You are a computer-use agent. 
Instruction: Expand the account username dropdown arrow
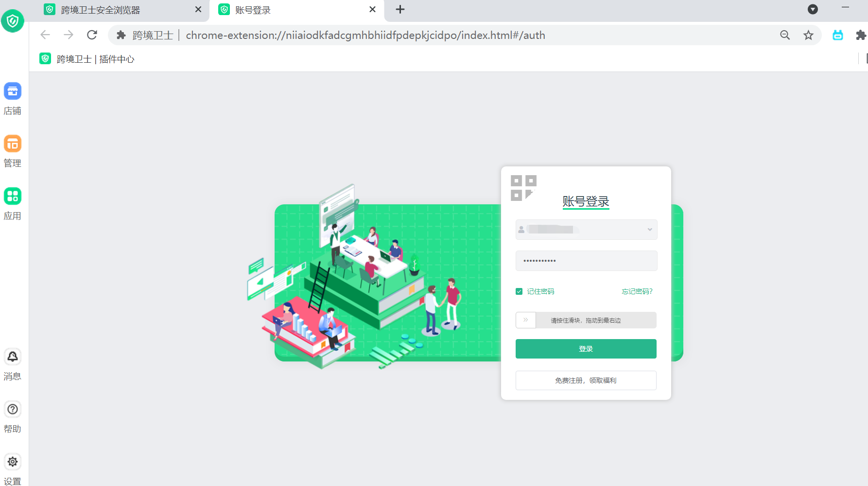click(x=650, y=230)
